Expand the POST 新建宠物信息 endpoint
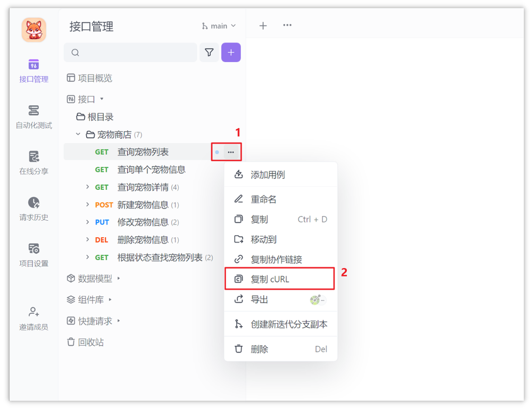This screenshot has width=532, height=408. [89, 204]
